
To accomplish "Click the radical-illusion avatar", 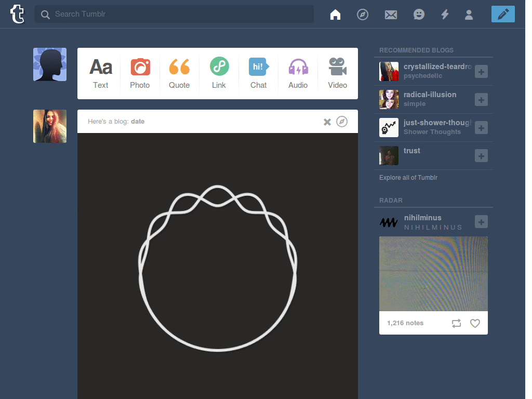I will 389,99.
